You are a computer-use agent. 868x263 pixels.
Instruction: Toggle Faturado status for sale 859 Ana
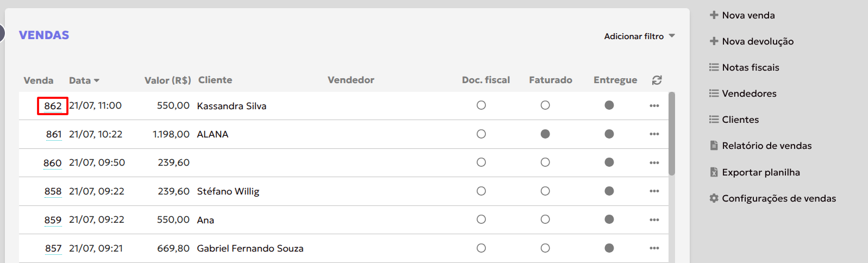tap(545, 220)
